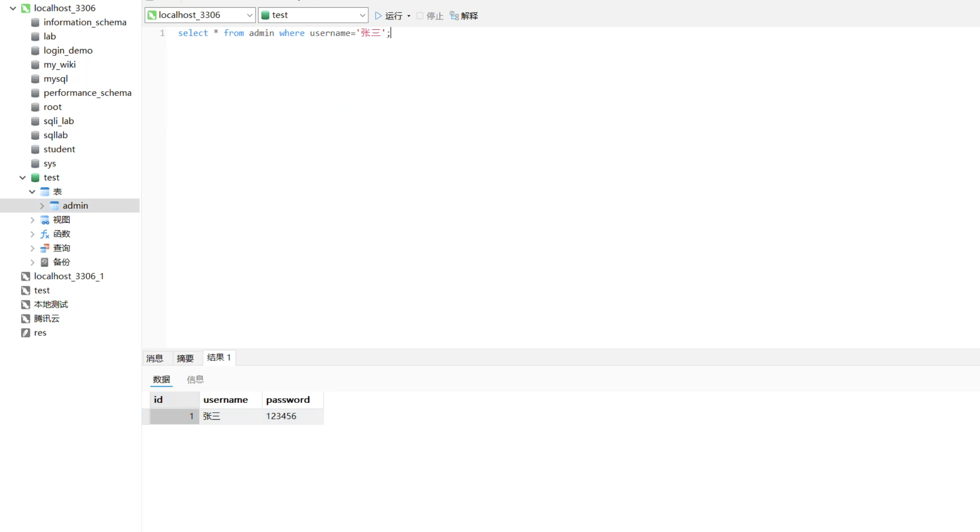The image size is (980, 532).
Task: Click the Explain (解释) icon
Action: (x=454, y=15)
